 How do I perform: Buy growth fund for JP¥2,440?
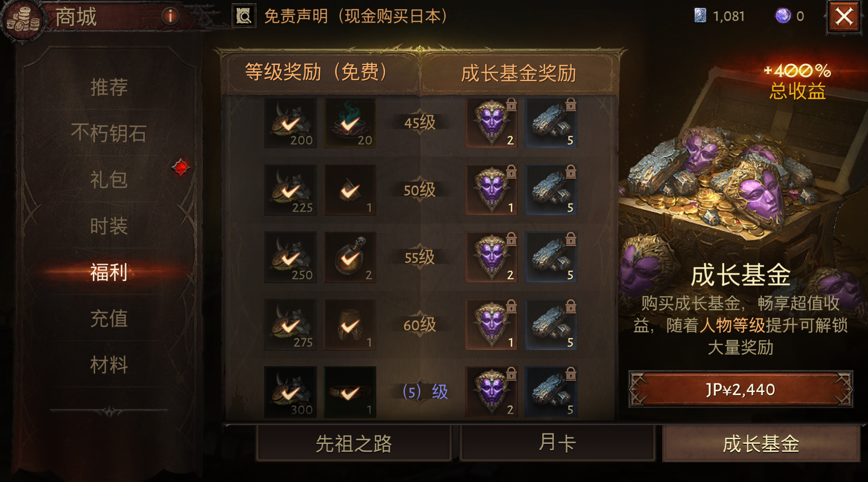(x=741, y=389)
